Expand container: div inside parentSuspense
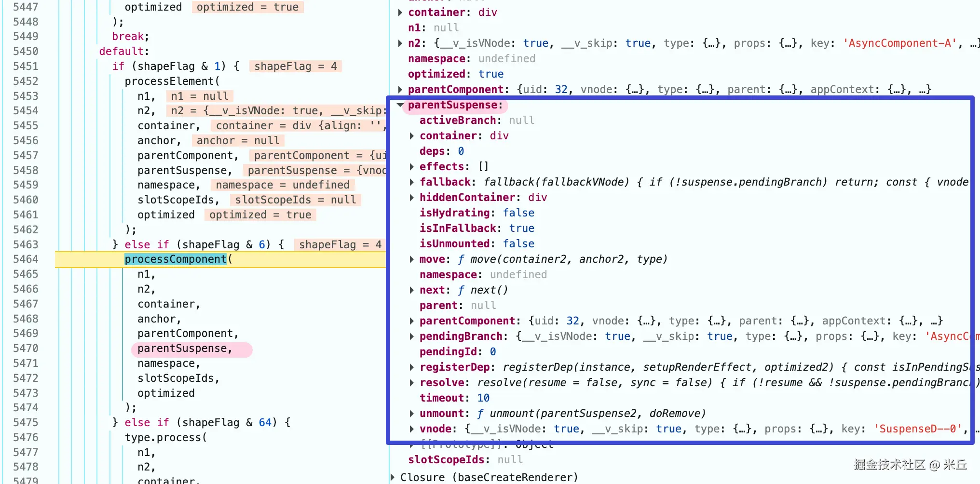Viewport: 980px width, 484px height. click(412, 136)
